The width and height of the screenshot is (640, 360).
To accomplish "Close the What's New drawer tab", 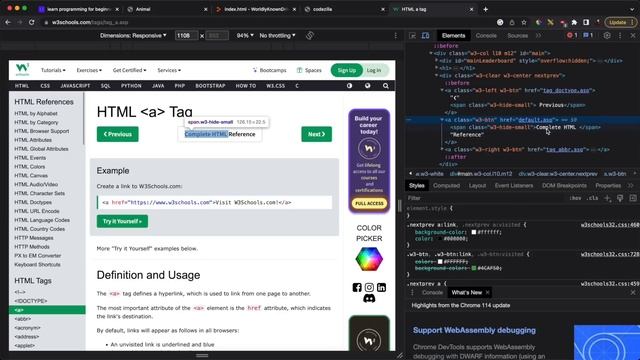I will 487,292.
